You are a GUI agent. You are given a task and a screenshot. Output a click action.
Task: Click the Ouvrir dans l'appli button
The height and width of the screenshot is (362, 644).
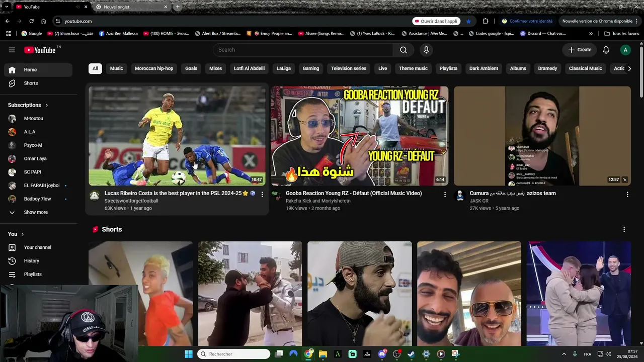[x=436, y=21]
